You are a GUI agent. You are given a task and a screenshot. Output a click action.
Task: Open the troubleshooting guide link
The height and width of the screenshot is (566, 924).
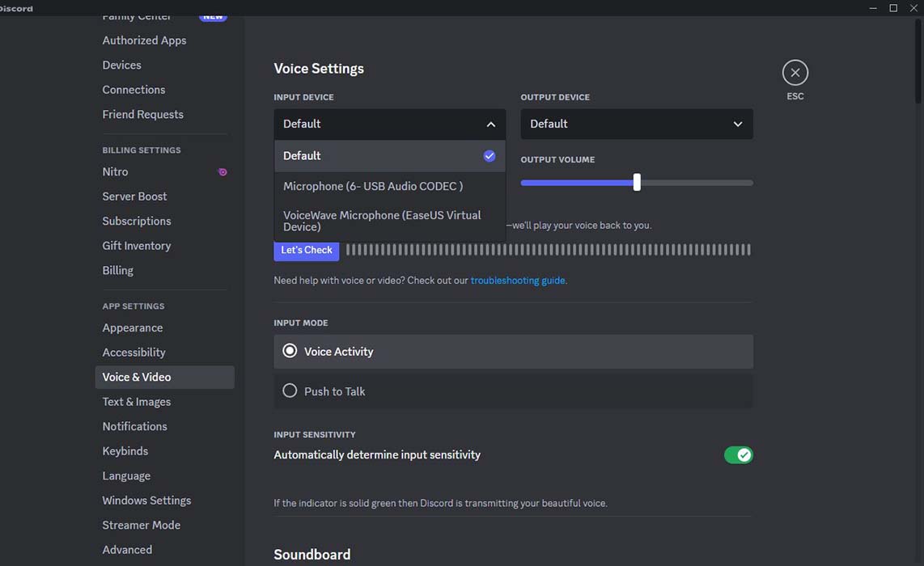pos(518,280)
